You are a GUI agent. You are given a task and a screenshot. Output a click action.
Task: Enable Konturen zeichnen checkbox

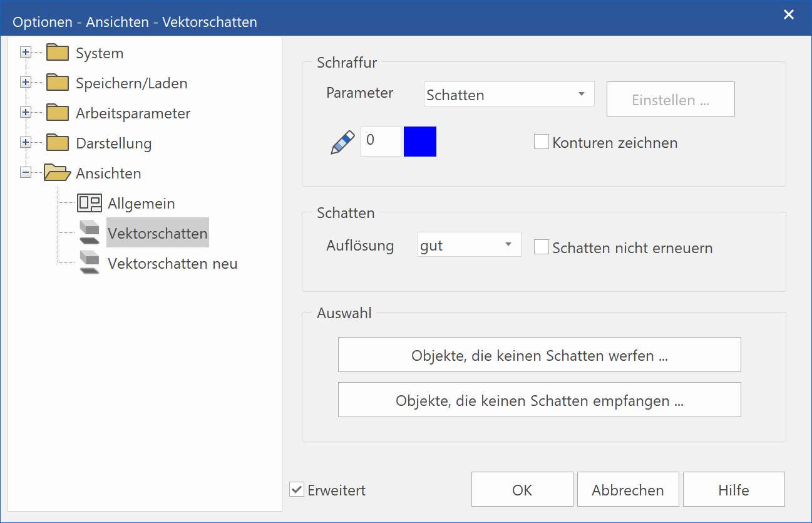[542, 142]
